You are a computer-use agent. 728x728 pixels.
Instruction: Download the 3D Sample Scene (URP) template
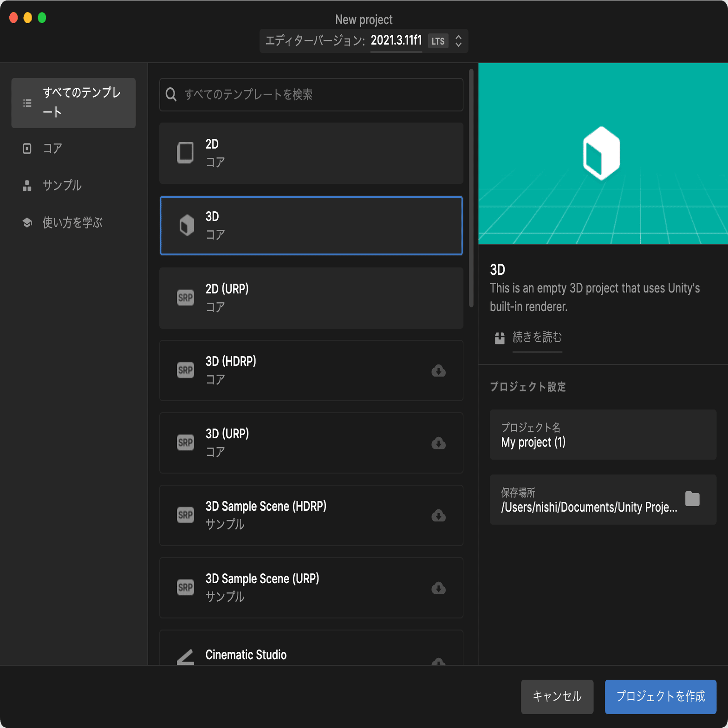[x=439, y=588]
